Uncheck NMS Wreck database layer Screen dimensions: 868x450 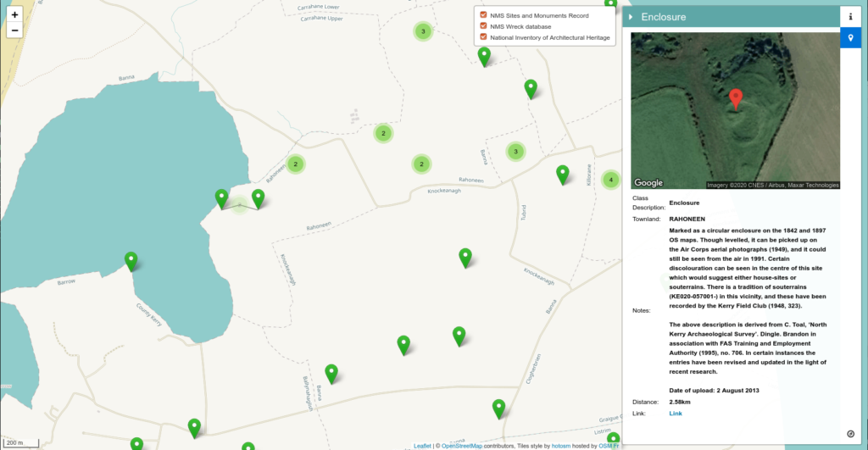[x=483, y=26]
